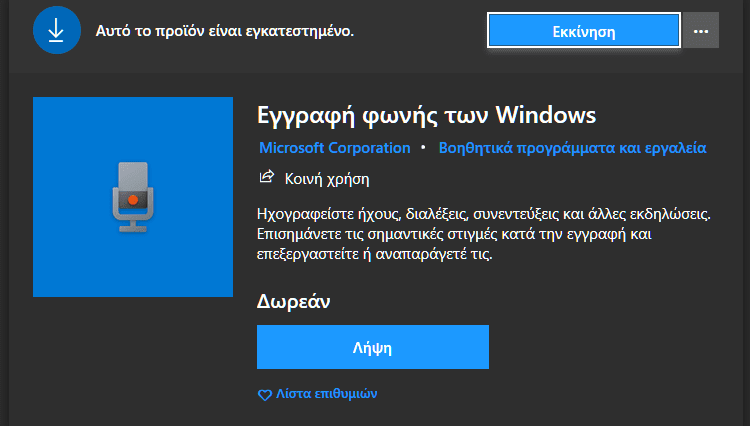Click the Ηχογραφείστε ήχους description paragraph

(x=484, y=234)
